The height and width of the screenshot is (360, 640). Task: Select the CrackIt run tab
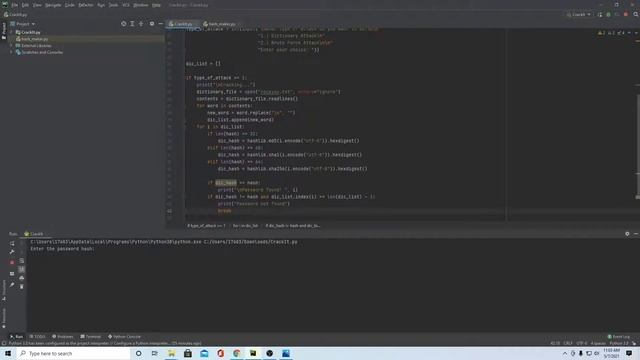(x=34, y=234)
